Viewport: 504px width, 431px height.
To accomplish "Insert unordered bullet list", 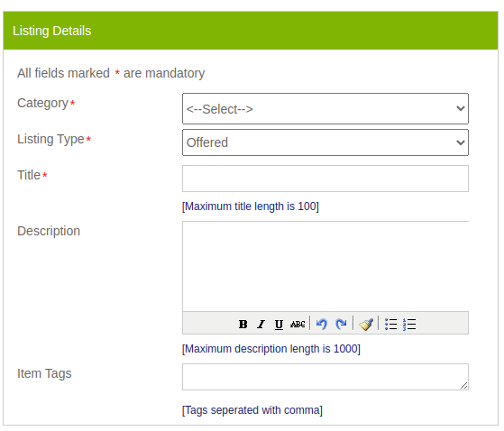I will pyautogui.click(x=391, y=324).
